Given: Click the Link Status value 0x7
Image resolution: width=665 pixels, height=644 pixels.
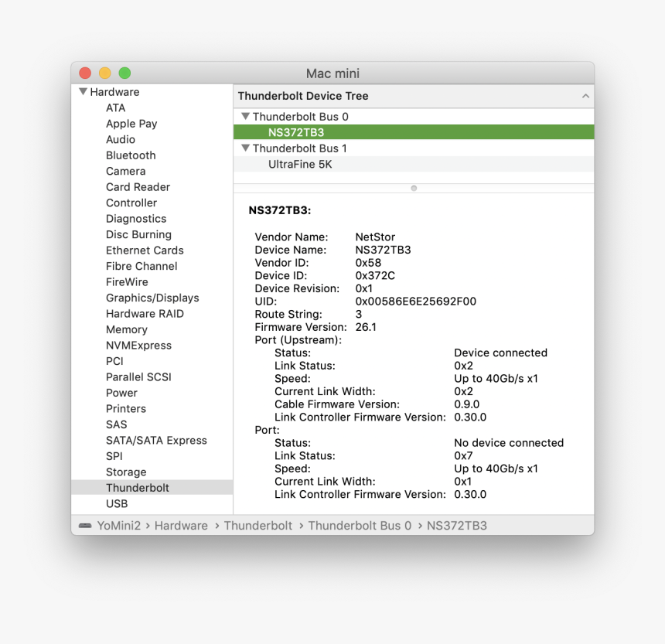Looking at the screenshot, I should (463, 456).
